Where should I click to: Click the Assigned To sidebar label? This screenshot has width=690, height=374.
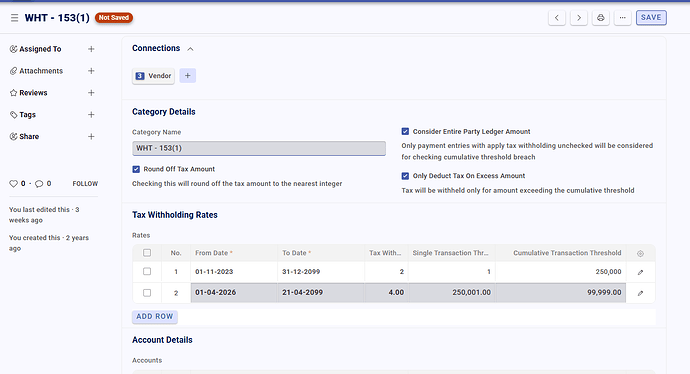click(40, 49)
